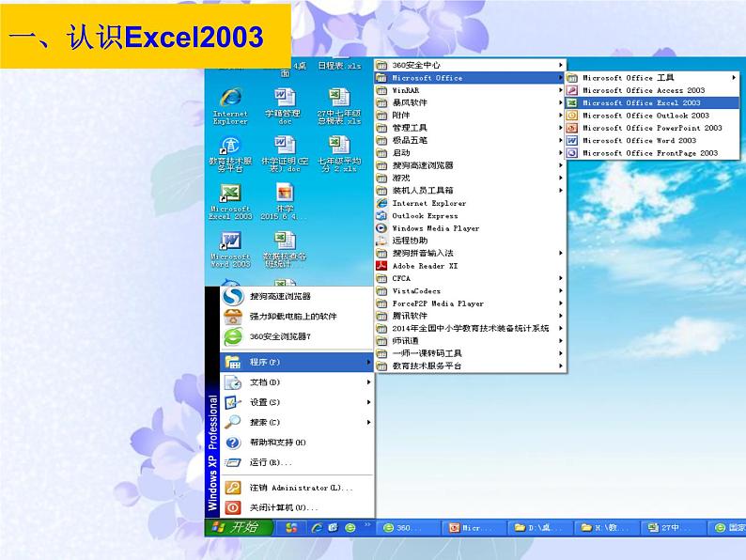
Task: Launch 搜狗高速浏览器 from the Start menu
Action: coord(297,296)
